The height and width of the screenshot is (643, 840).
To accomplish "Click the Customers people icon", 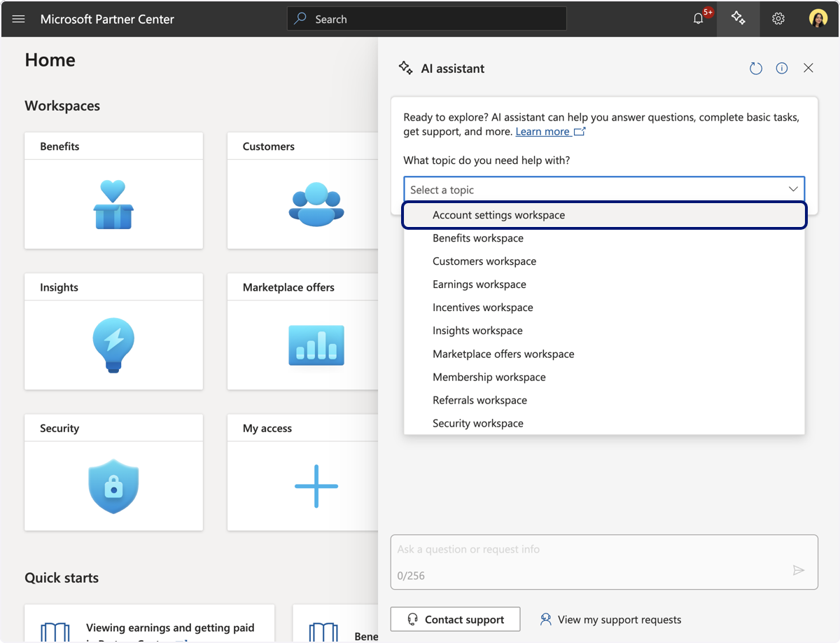I will (316, 205).
